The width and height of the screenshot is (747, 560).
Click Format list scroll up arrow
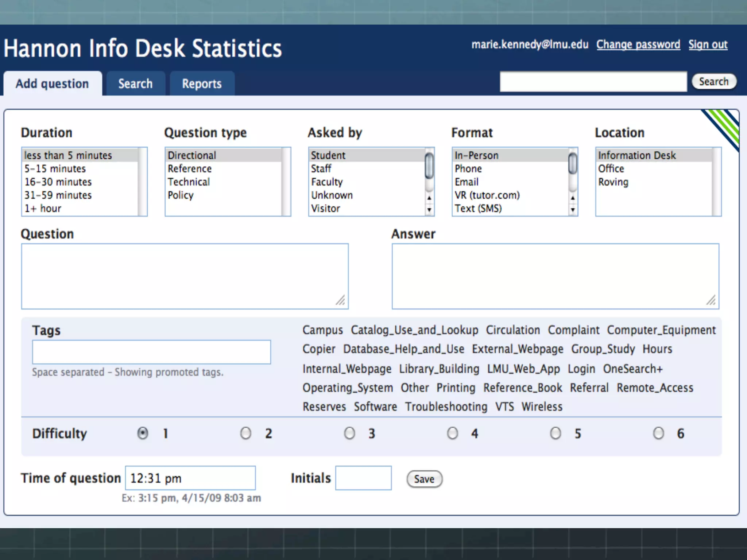(573, 198)
